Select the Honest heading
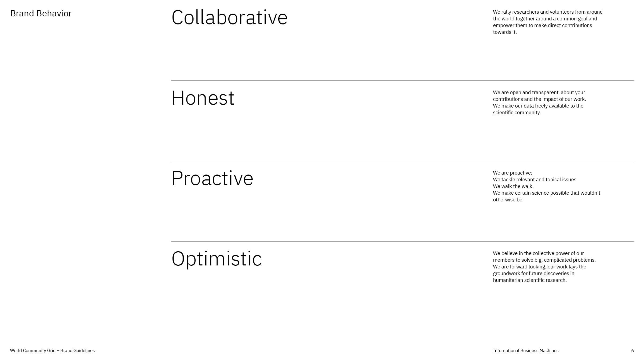This screenshot has height=362, width=644. (x=203, y=98)
